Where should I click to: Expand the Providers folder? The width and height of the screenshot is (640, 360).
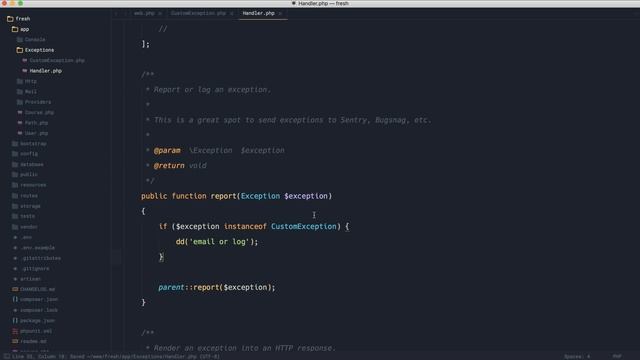tap(34, 102)
